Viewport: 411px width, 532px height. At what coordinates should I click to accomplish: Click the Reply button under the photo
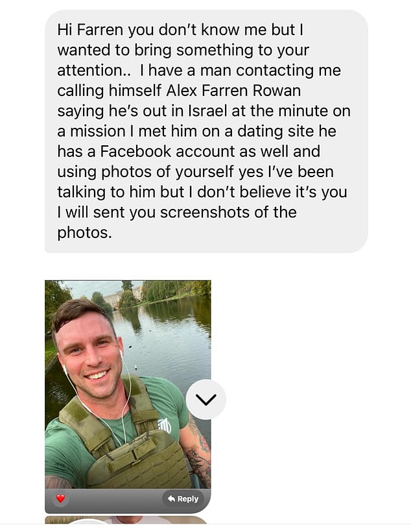click(x=183, y=499)
